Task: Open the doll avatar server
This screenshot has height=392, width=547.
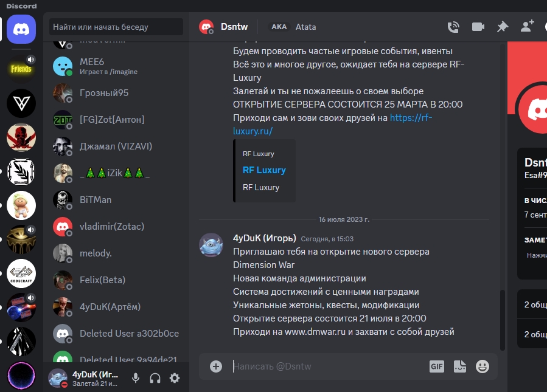Action: [21, 205]
